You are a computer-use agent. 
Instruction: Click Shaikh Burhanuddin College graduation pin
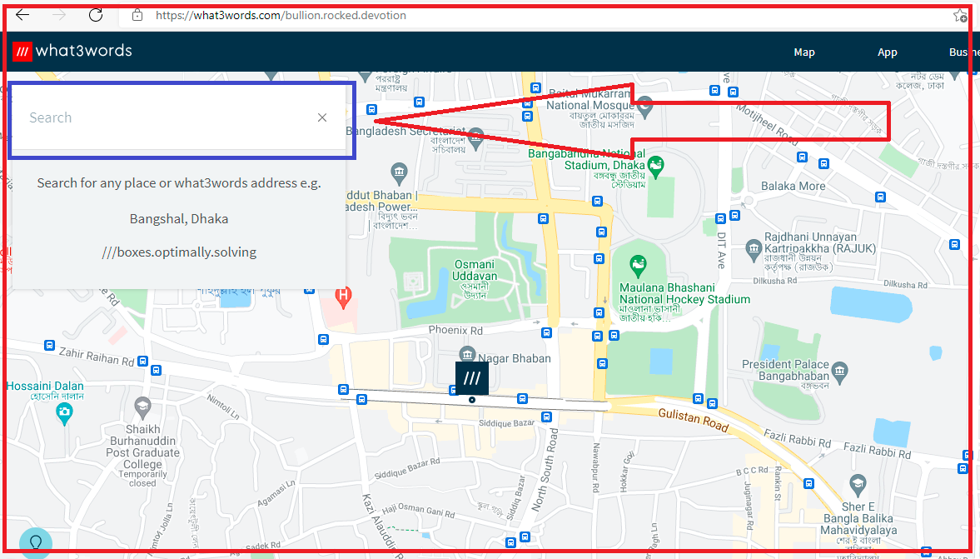click(x=142, y=408)
